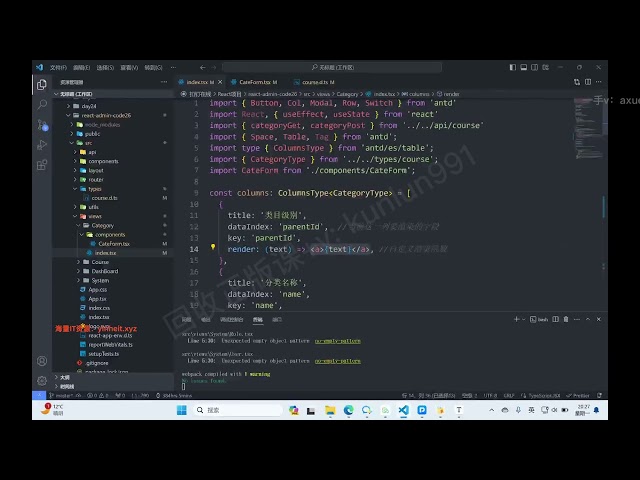The image size is (640, 480).
Task: Expand the router folder
Action: pos(96,180)
